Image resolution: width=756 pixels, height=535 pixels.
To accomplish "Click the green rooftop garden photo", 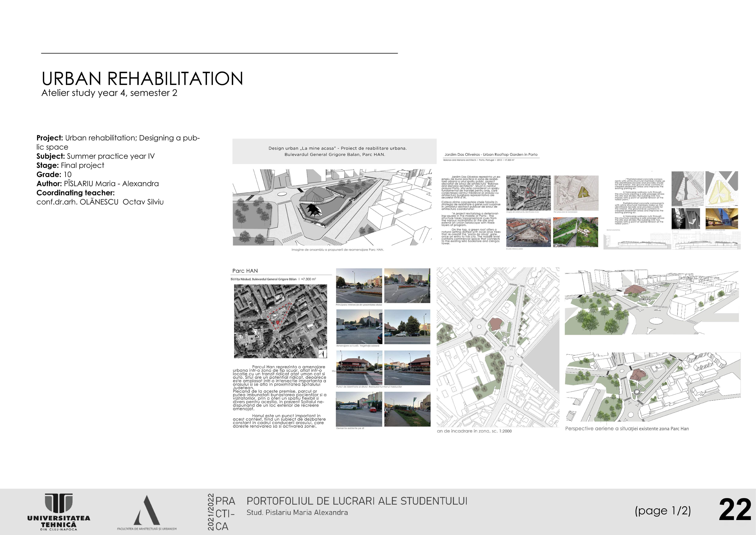I will click(575, 232).
